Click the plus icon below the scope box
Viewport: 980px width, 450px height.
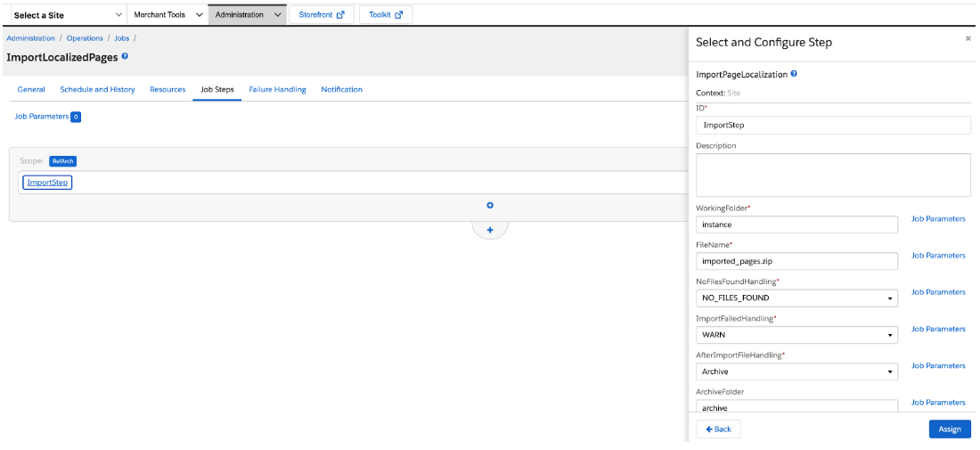click(490, 229)
